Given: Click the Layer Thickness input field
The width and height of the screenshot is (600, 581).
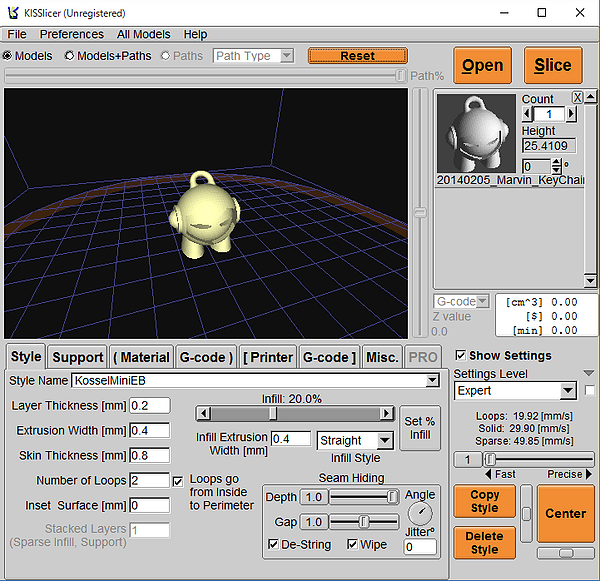Looking at the screenshot, I should click(x=150, y=405).
